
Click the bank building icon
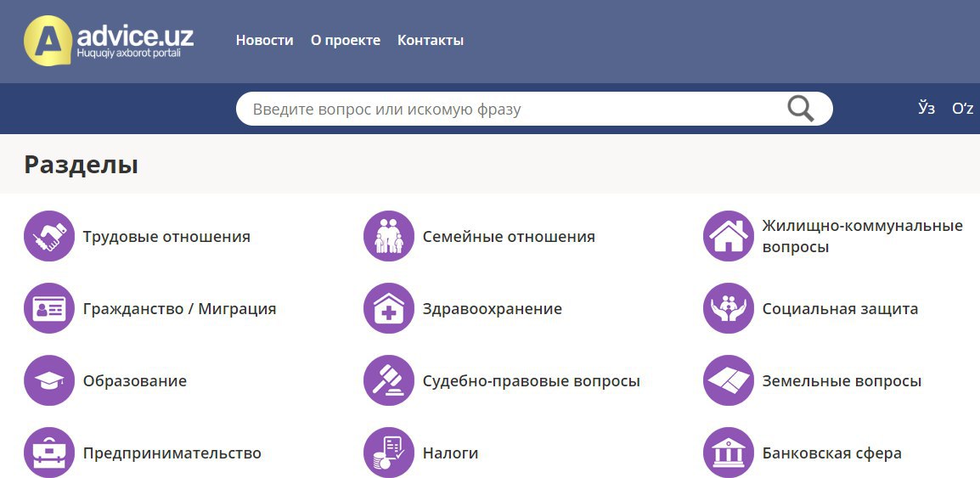tap(729, 453)
